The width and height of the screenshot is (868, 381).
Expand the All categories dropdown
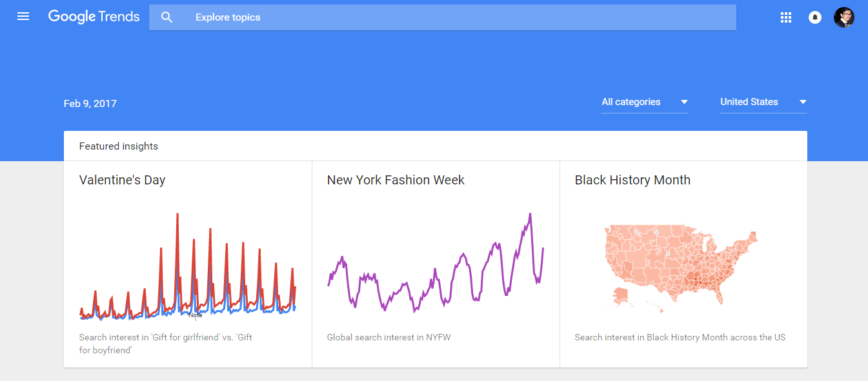[x=631, y=102]
